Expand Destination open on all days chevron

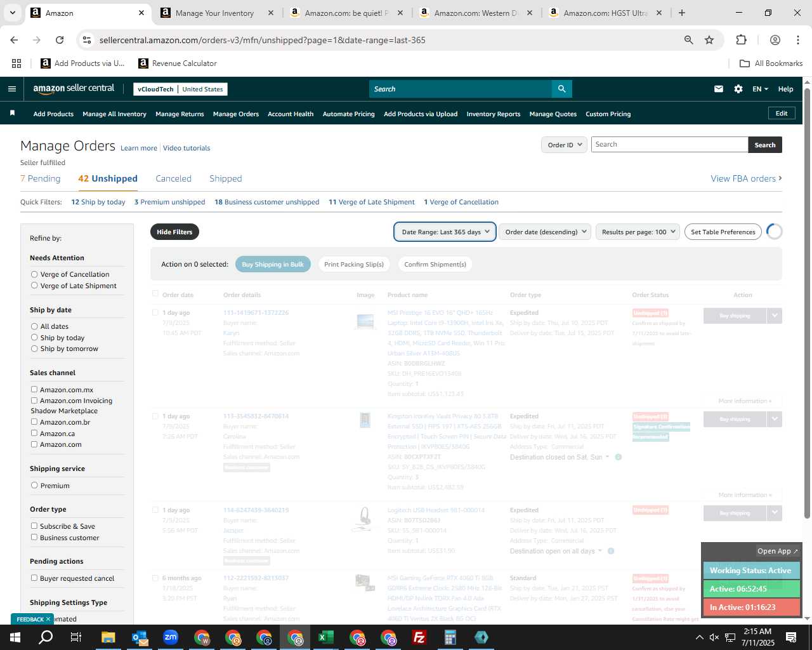click(601, 551)
